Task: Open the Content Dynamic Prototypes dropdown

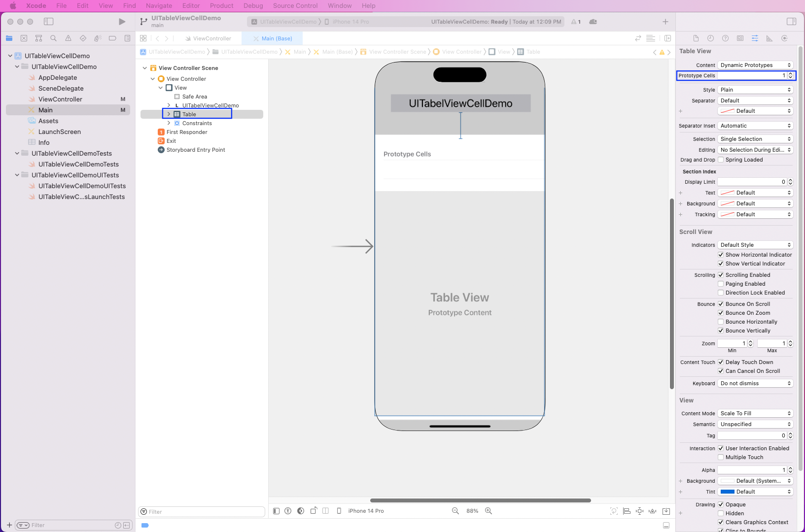Action: (x=755, y=65)
